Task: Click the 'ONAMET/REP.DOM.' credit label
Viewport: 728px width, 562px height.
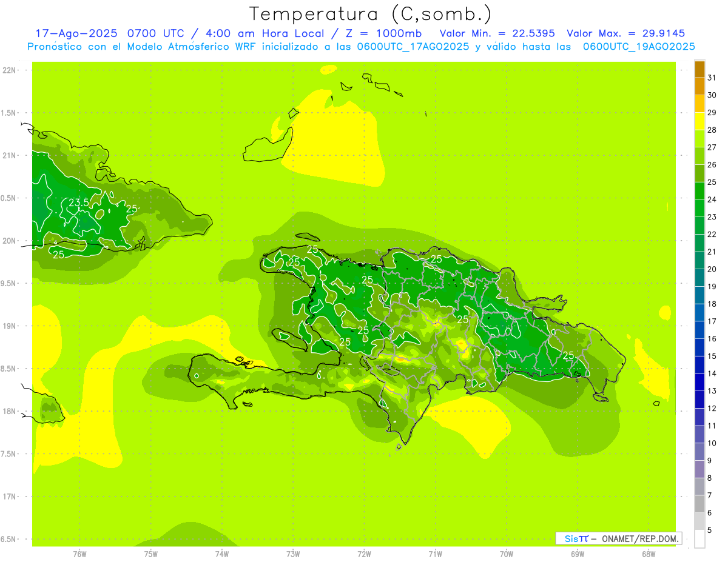Action: (640, 538)
